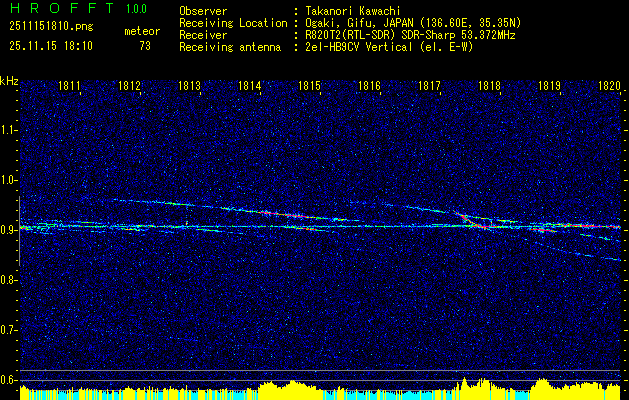This screenshot has height=400, width=629.
Task: Jump to the 1818 time marker
Action: tap(489, 87)
